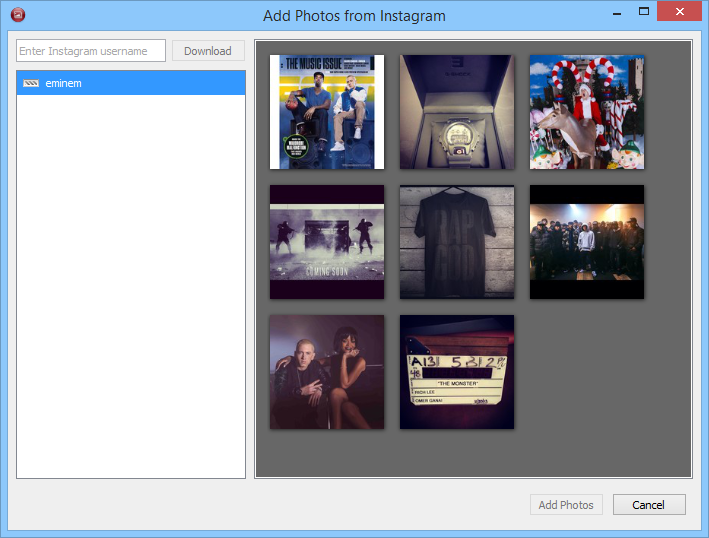The height and width of the screenshot is (538, 709).
Task: Select the eminem account row
Action: (131, 83)
